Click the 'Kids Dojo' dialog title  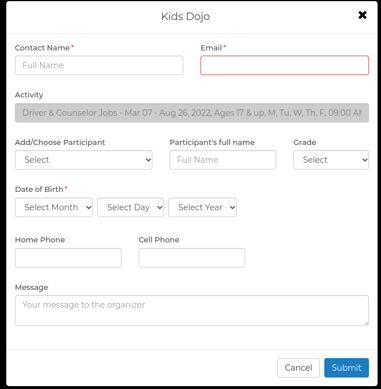click(x=186, y=16)
